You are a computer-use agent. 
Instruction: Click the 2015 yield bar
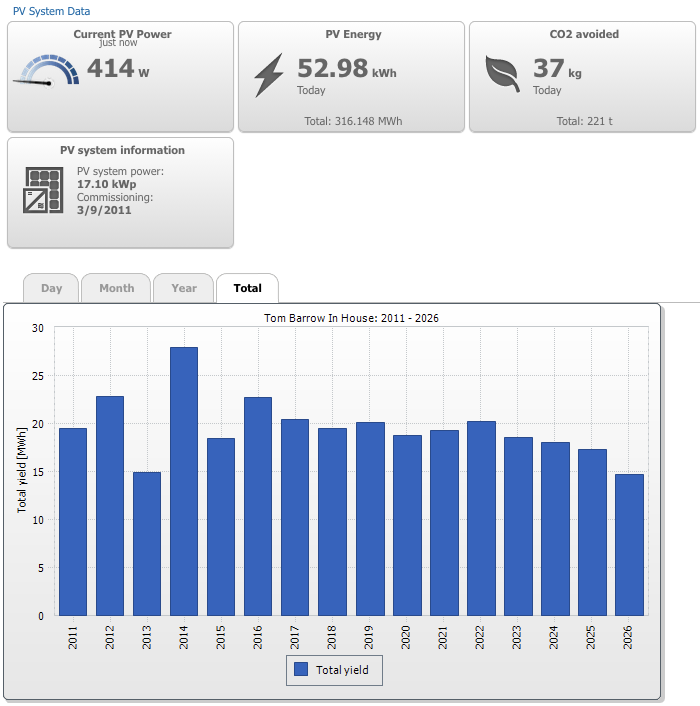pyautogui.click(x=221, y=527)
